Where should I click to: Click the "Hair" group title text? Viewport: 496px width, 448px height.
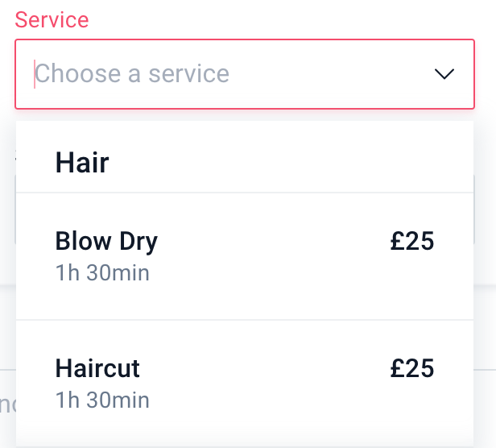[82, 164]
